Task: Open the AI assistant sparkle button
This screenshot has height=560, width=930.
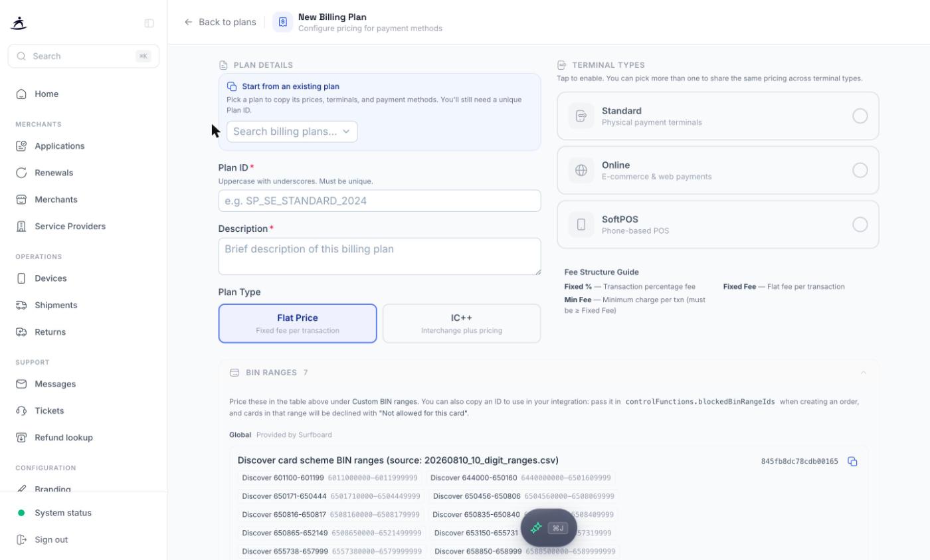Action: [549, 528]
